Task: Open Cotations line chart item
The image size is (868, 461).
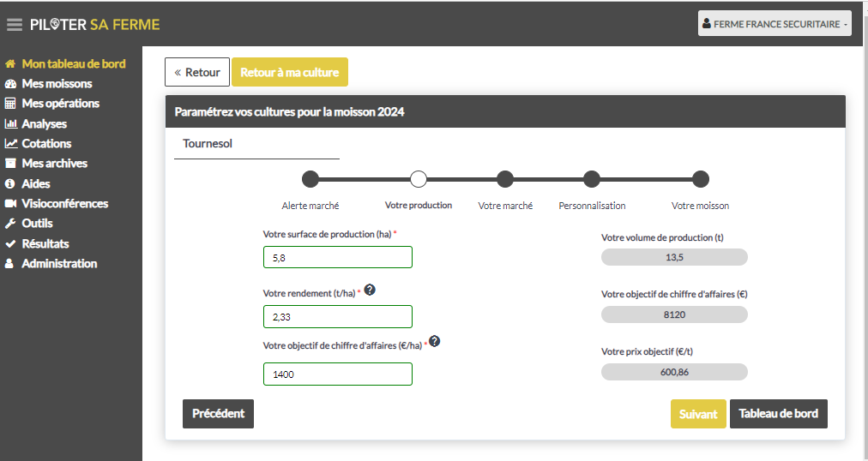Action: [39, 144]
